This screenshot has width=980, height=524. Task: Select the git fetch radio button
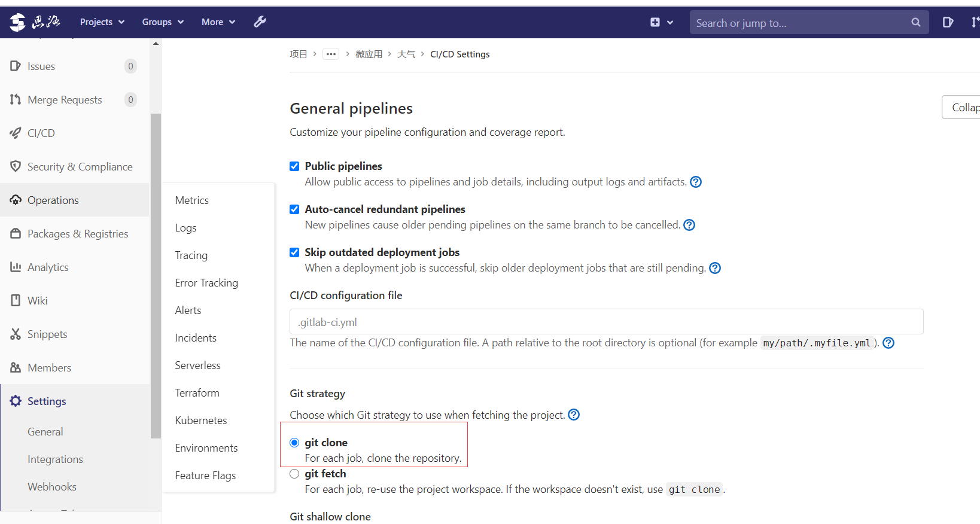click(294, 474)
